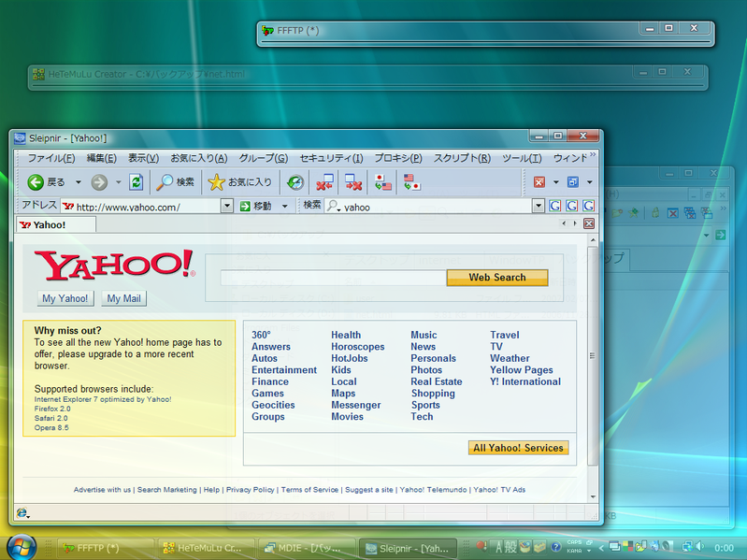Open Forward button history dropdown arrow
Image resolution: width=747 pixels, height=560 pixels.
pyautogui.click(x=119, y=182)
